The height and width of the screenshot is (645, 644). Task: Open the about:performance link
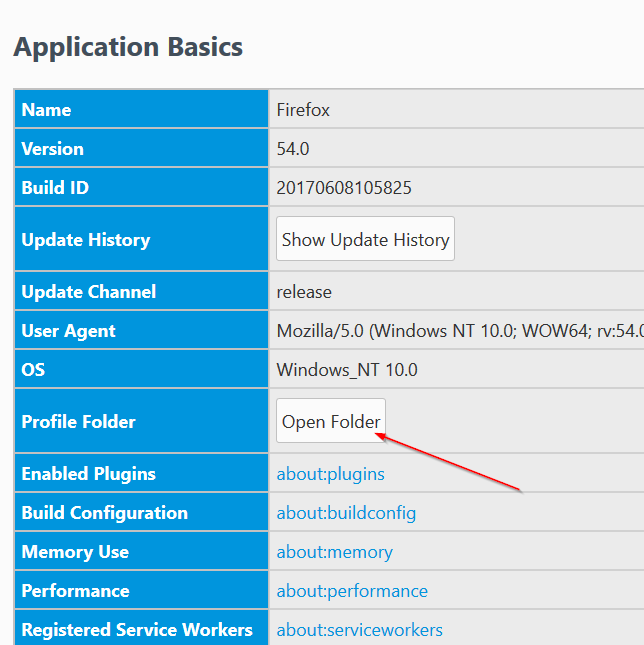click(352, 591)
